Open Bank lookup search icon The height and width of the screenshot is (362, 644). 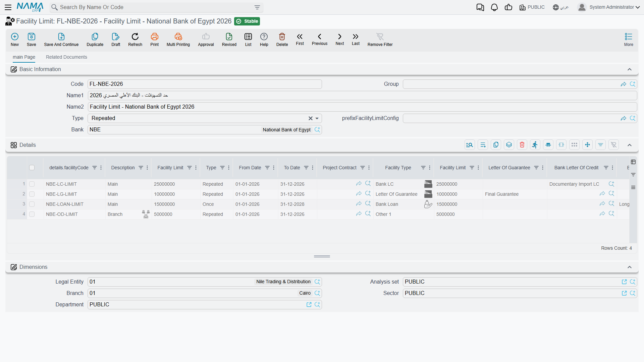317,130
